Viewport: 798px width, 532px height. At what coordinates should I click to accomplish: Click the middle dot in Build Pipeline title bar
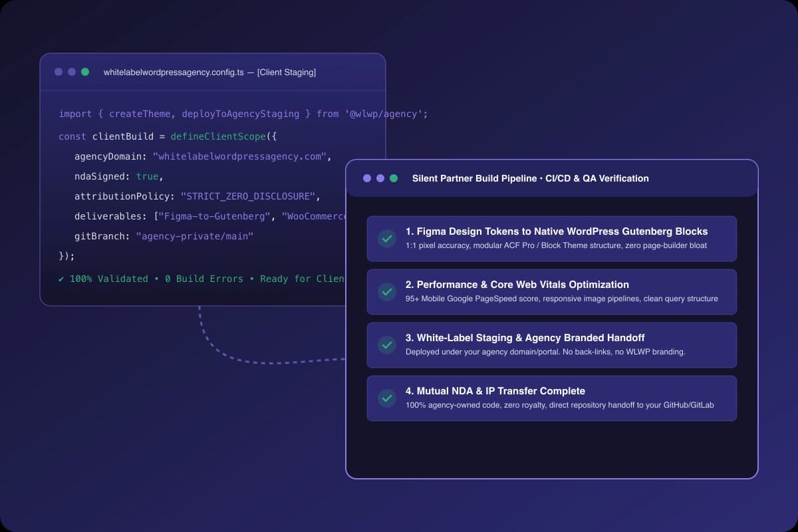[380, 178]
